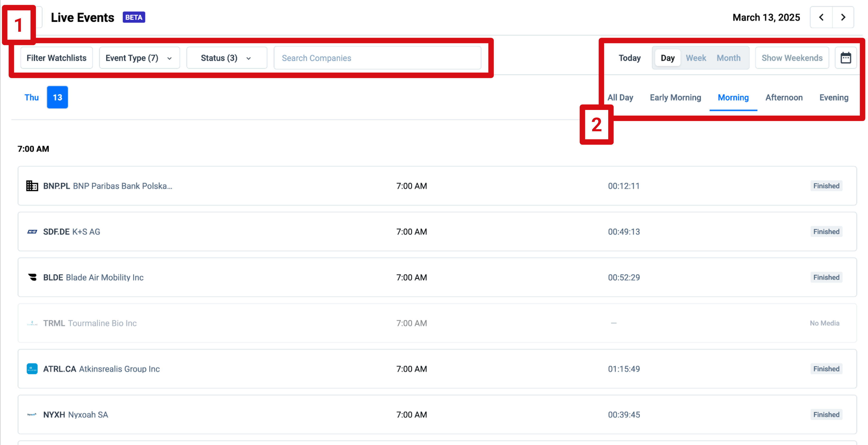Click Blade Air Mobility logo icon
The image size is (868, 445).
click(x=32, y=277)
